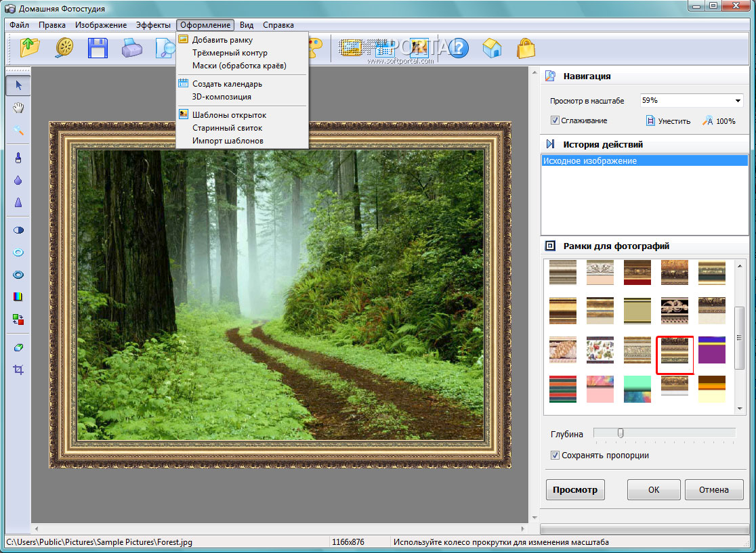Select Шаблоны открыток menu entry
The height and width of the screenshot is (553, 756).
(x=229, y=115)
